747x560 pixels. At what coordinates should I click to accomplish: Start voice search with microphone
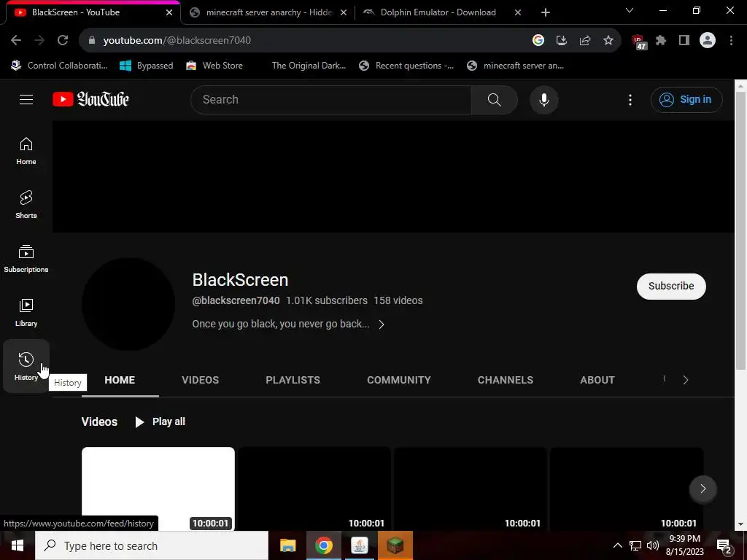click(x=544, y=99)
